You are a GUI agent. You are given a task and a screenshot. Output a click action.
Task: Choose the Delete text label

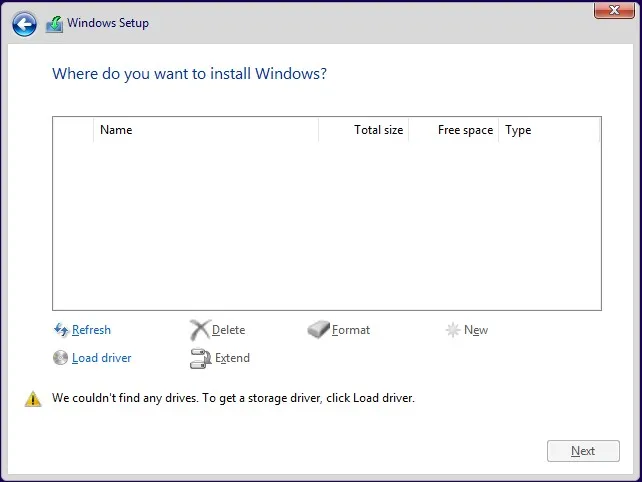pyautogui.click(x=229, y=330)
